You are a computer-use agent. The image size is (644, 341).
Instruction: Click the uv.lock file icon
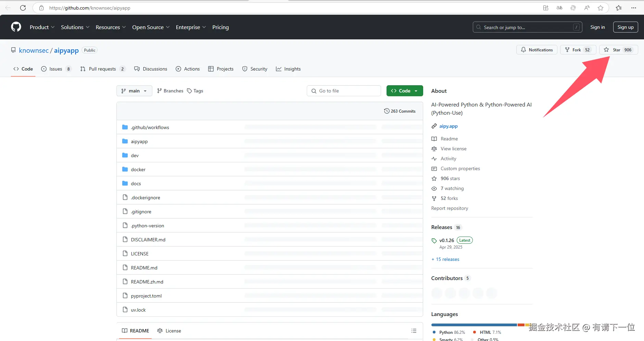tap(125, 310)
